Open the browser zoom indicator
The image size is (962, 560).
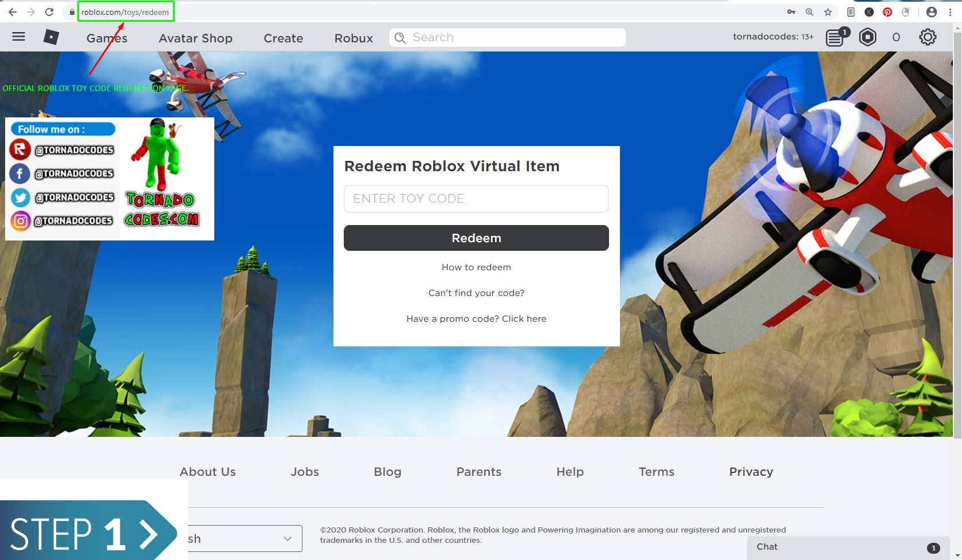810,11
